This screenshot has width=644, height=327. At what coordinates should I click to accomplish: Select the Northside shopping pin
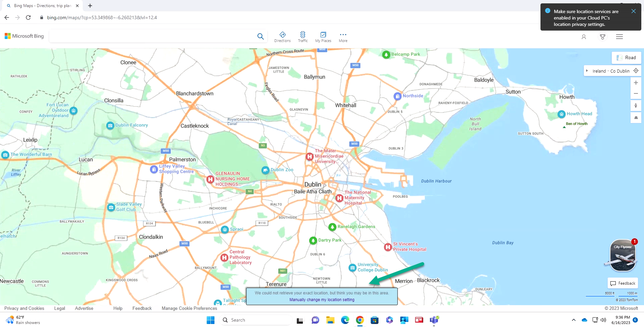[x=398, y=96]
